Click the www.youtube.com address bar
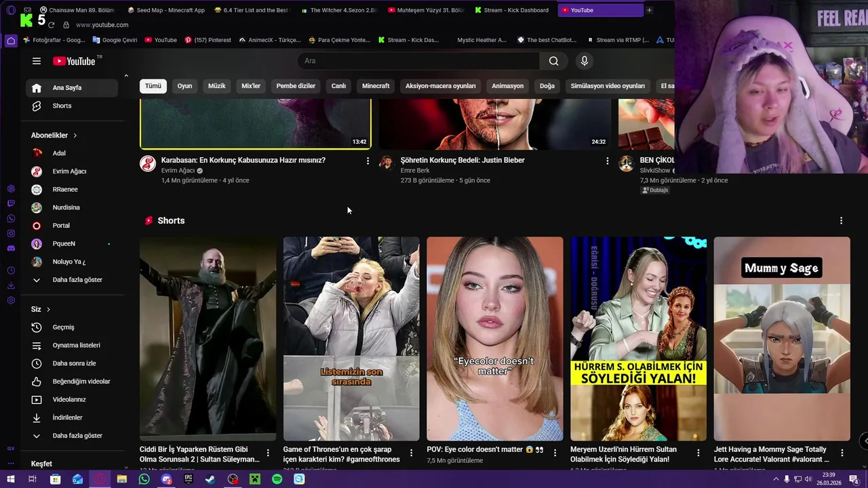 (102, 25)
